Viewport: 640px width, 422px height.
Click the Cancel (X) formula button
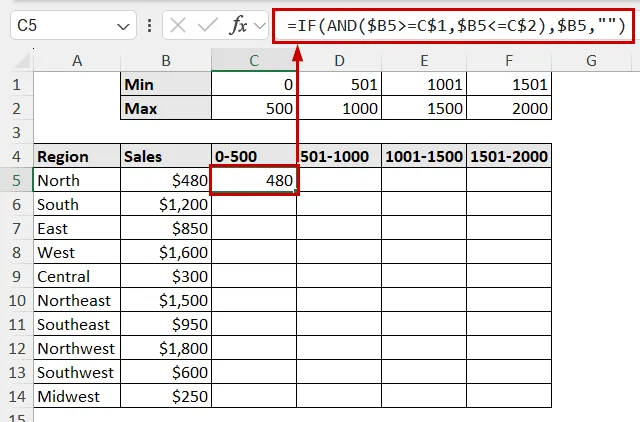pos(178,26)
